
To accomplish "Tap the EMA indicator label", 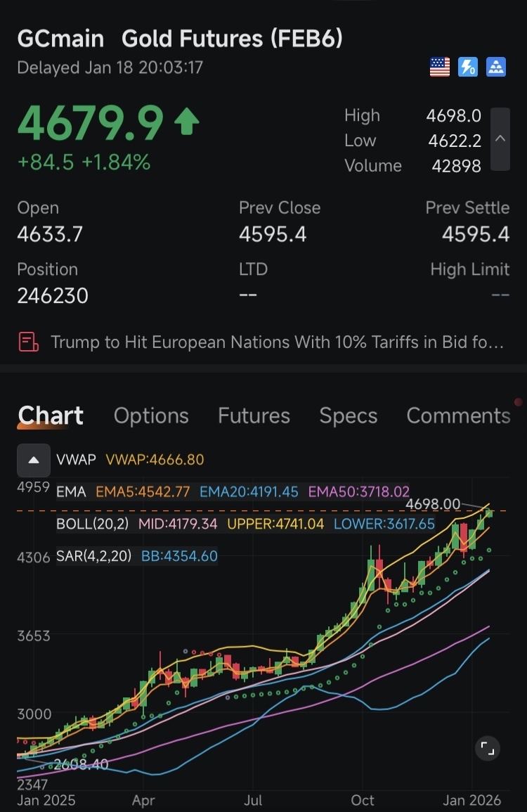I will pyautogui.click(x=71, y=491).
